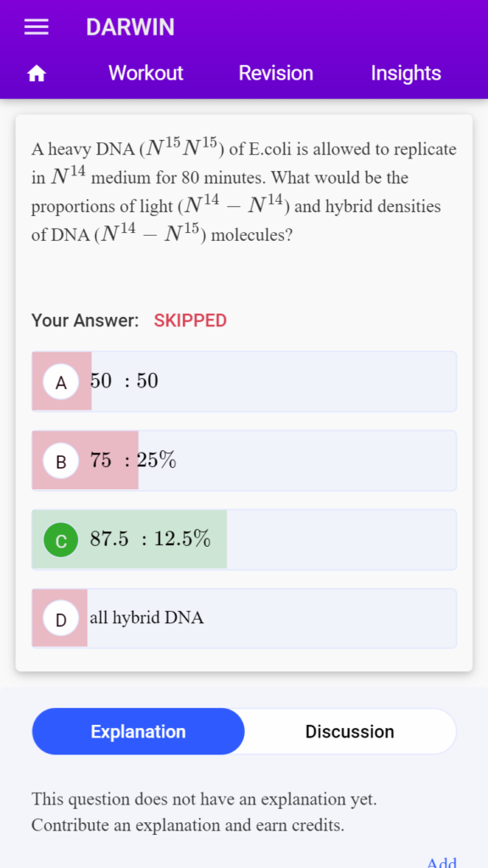488x868 pixels.
Task: Switch to the Discussion section
Action: click(x=350, y=732)
